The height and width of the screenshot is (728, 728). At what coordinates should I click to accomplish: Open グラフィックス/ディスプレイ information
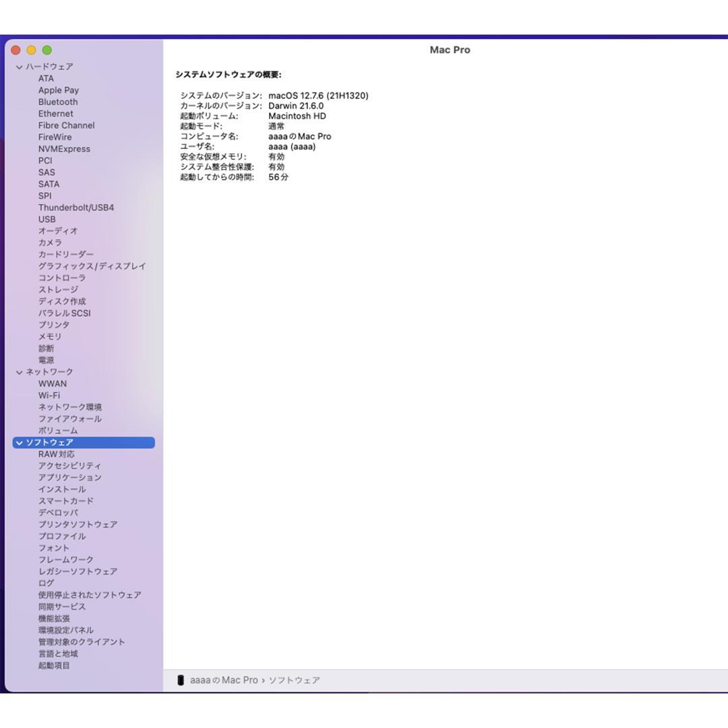[x=92, y=266]
